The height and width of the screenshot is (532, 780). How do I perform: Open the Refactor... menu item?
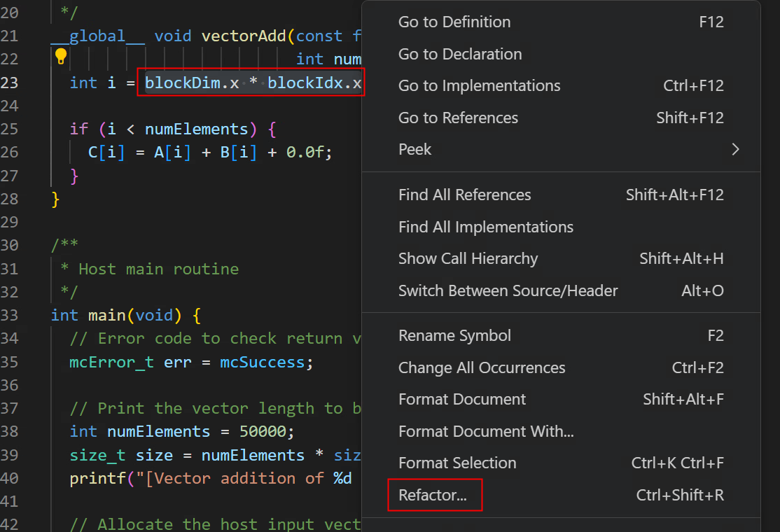click(433, 495)
